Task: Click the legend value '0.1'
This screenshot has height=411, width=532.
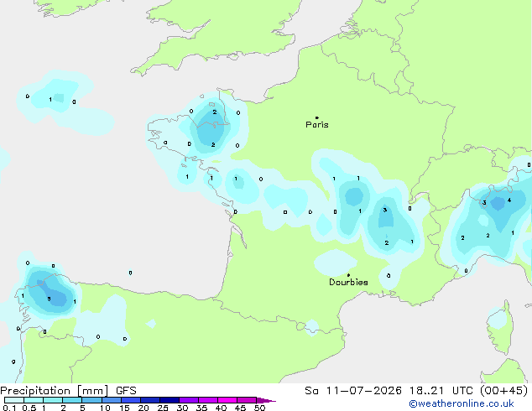Action: point(9,408)
